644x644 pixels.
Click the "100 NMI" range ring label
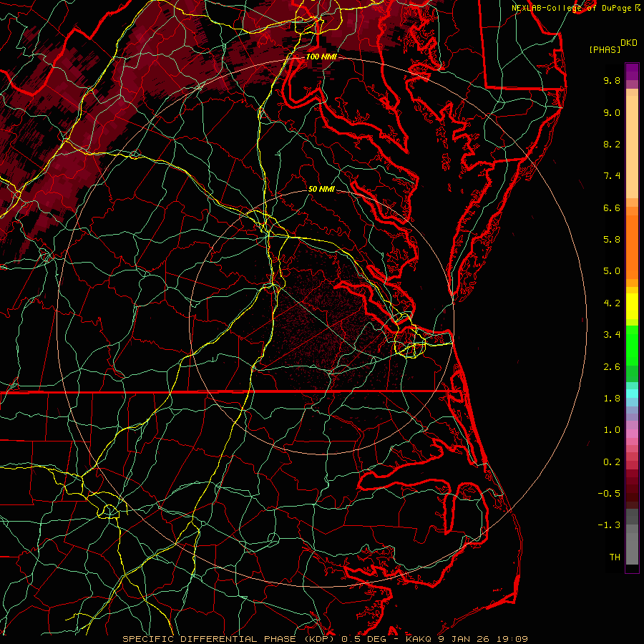coord(321,57)
